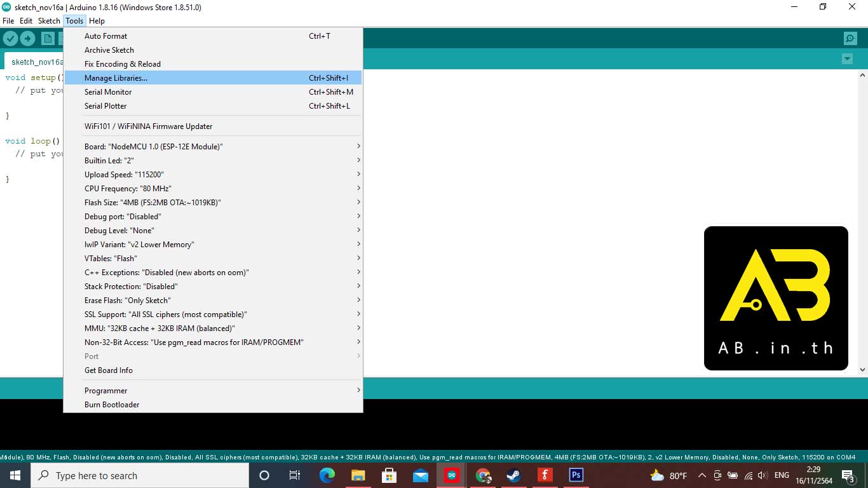Open the Sketch menu
This screenshot has width=868, height=488.
point(49,21)
